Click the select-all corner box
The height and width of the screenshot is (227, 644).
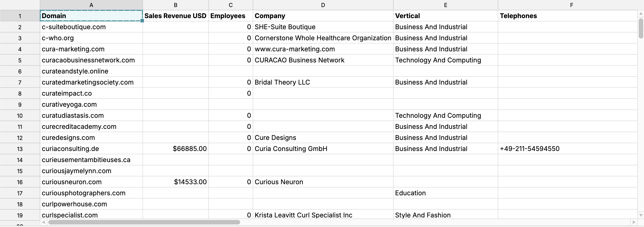pos(20,5)
